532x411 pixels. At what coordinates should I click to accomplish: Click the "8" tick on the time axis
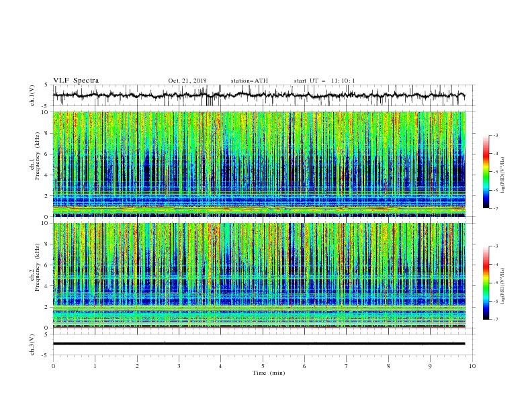click(x=388, y=366)
